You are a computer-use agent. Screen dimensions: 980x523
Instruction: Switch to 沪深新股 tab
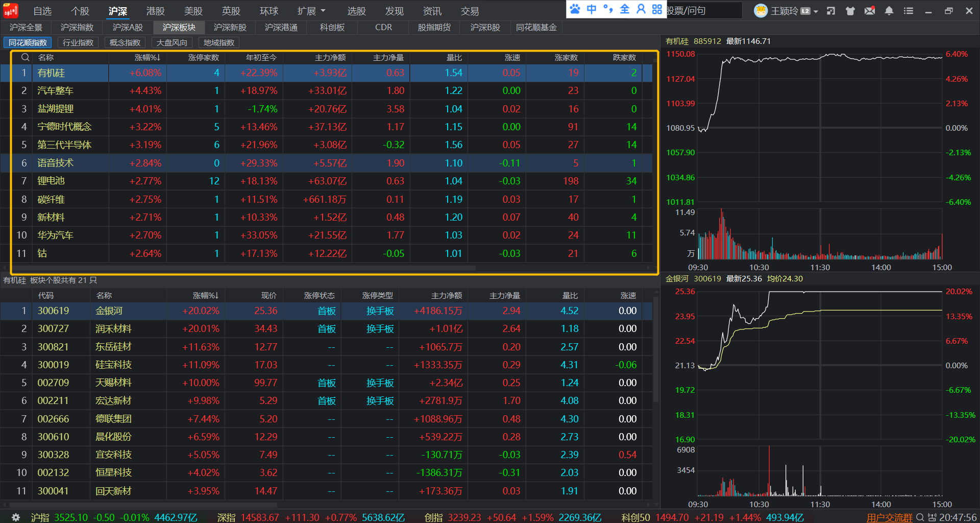coord(230,28)
